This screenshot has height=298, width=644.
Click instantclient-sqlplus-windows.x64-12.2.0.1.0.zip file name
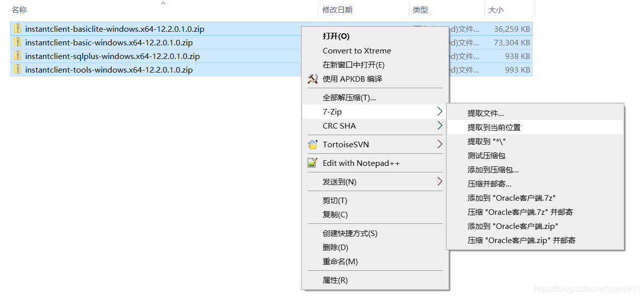click(112, 56)
